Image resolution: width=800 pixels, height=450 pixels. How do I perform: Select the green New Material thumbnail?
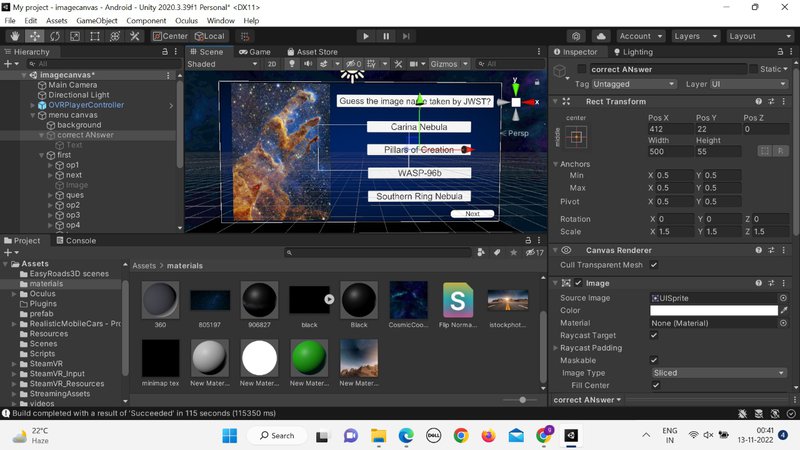pyautogui.click(x=310, y=358)
